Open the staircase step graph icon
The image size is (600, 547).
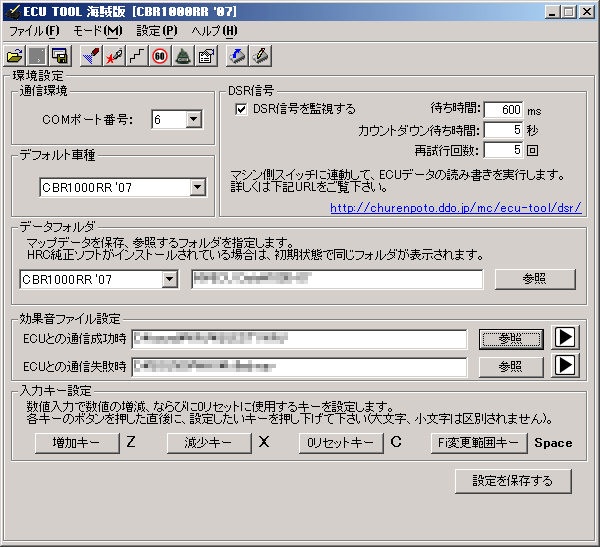137,56
